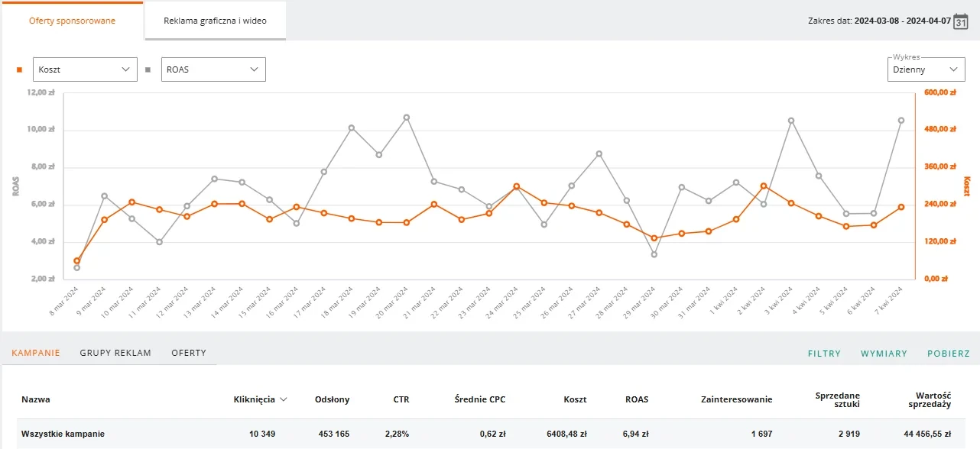Screen dimensions: 980x449
Task: Click the orange Koszt point on 8 mar 2024
Action: 77,261
